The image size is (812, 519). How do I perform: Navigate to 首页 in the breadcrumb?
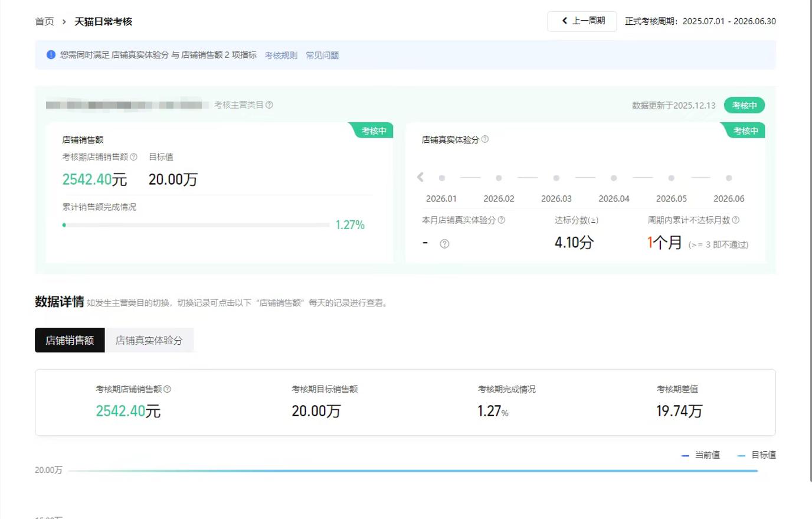(x=44, y=22)
